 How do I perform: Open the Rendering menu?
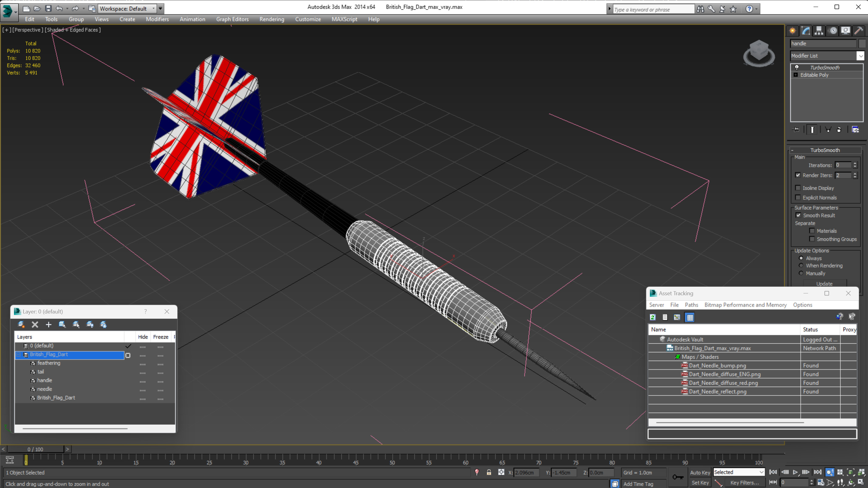pos(272,19)
